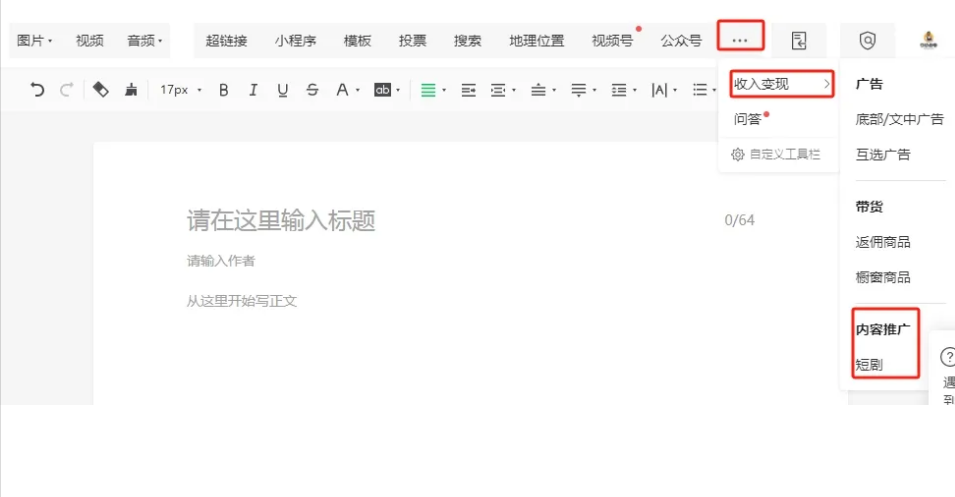Image resolution: width=955 pixels, height=497 pixels.
Task: Click the help question mark icon
Action: coord(948,358)
